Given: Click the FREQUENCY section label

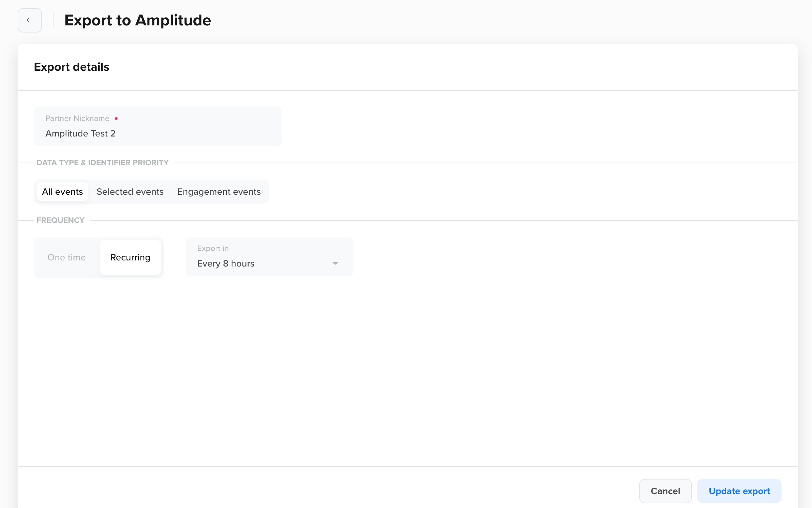Looking at the screenshot, I should pyautogui.click(x=61, y=220).
